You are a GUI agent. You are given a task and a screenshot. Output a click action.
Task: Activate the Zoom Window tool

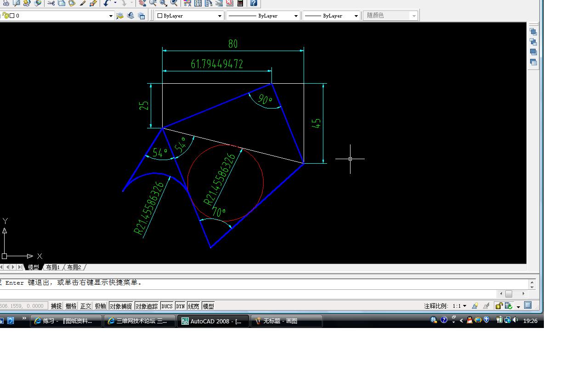(x=164, y=3)
